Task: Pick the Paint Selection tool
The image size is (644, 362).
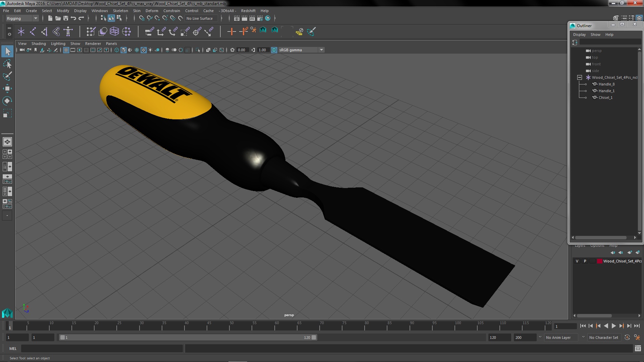Action: pyautogui.click(x=7, y=76)
